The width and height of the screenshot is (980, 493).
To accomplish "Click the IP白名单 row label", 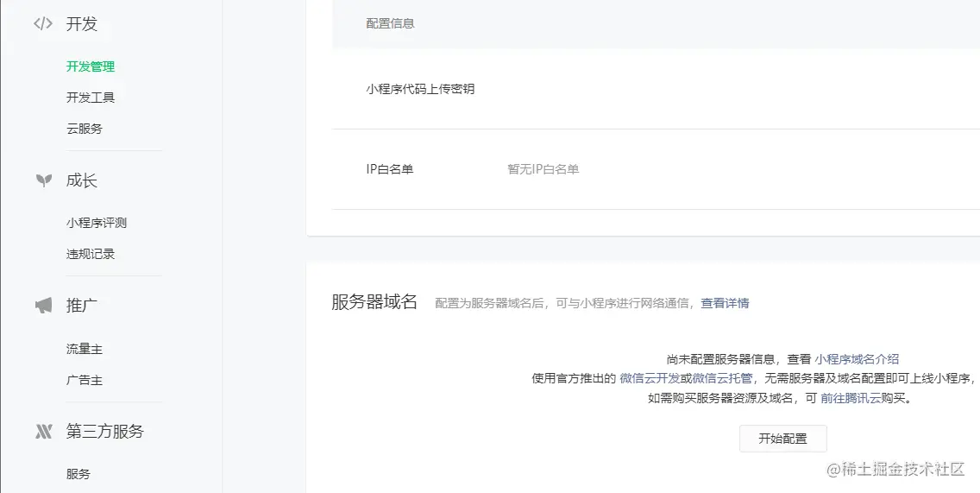I will (x=390, y=169).
